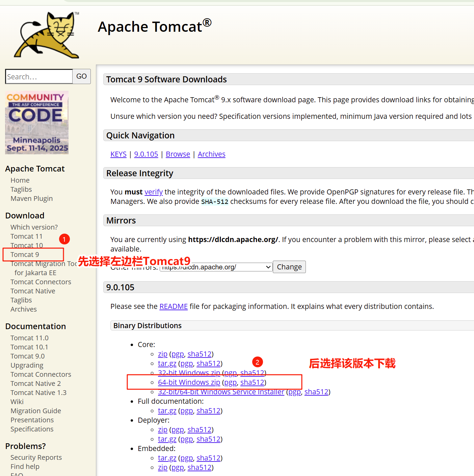Download Deployer zip

(x=163, y=430)
